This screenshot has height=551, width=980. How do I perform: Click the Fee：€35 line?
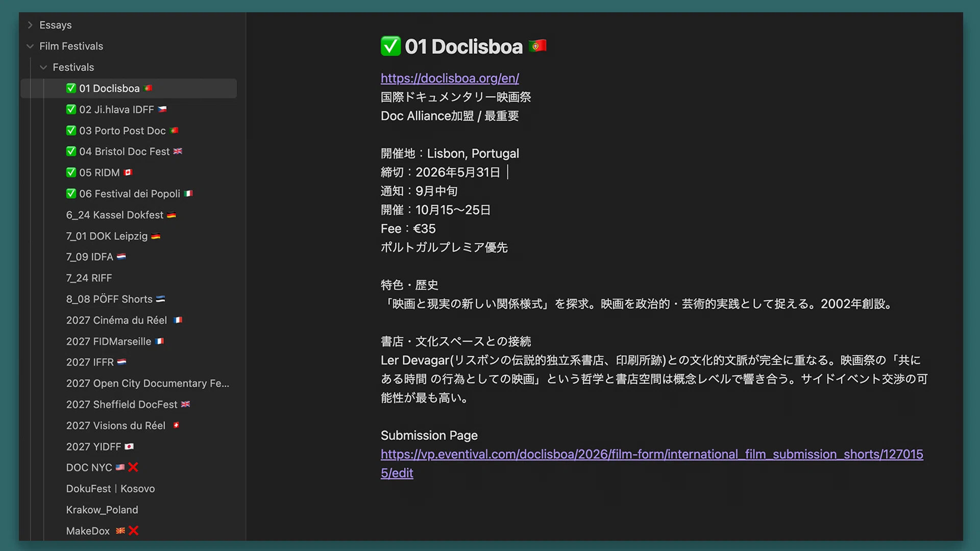tap(408, 229)
